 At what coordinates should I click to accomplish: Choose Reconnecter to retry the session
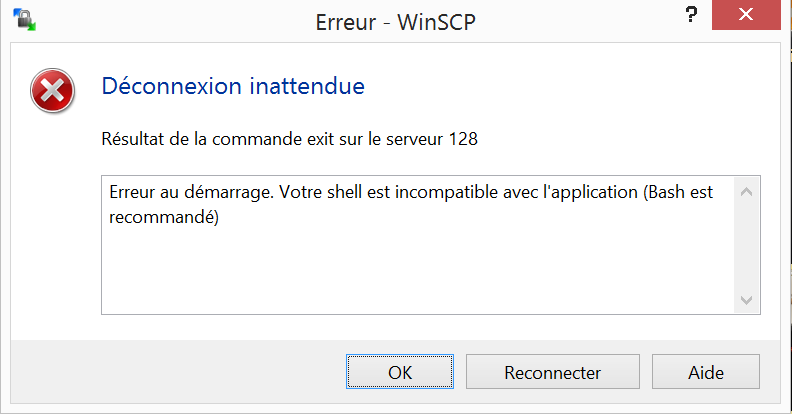click(x=553, y=372)
